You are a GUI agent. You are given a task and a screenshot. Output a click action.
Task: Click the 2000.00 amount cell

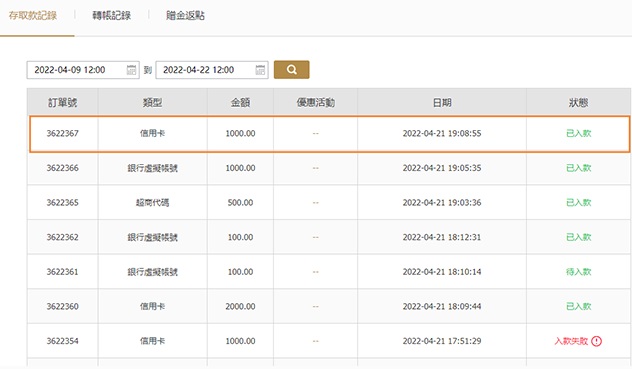coord(240,306)
